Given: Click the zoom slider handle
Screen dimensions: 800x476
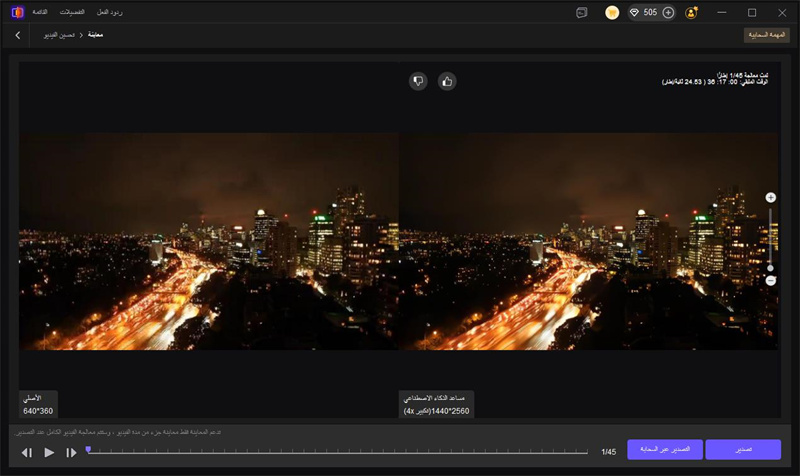Looking at the screenshot, I should [x=770, y=268].
